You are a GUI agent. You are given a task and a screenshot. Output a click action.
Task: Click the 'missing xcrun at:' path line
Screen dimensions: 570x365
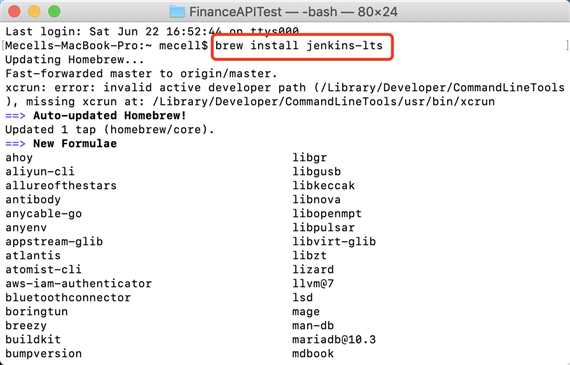[x=250, y=101]
